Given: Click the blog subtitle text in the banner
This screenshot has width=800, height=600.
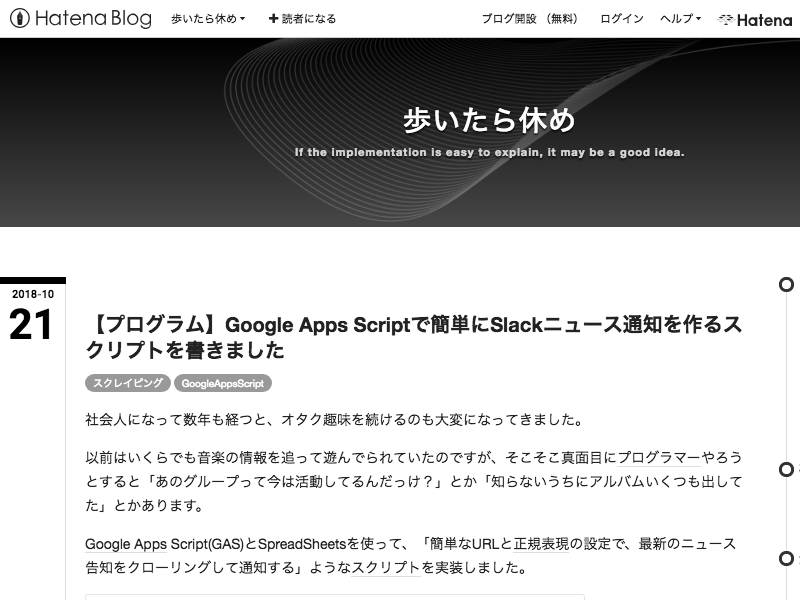Looking at the screenshot, I should (x=489, y=152).
